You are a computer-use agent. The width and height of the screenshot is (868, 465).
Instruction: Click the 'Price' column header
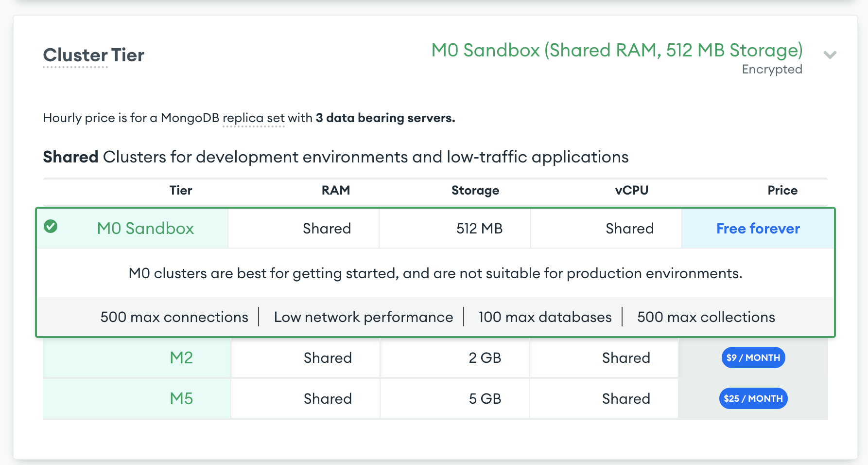point(782,190)
